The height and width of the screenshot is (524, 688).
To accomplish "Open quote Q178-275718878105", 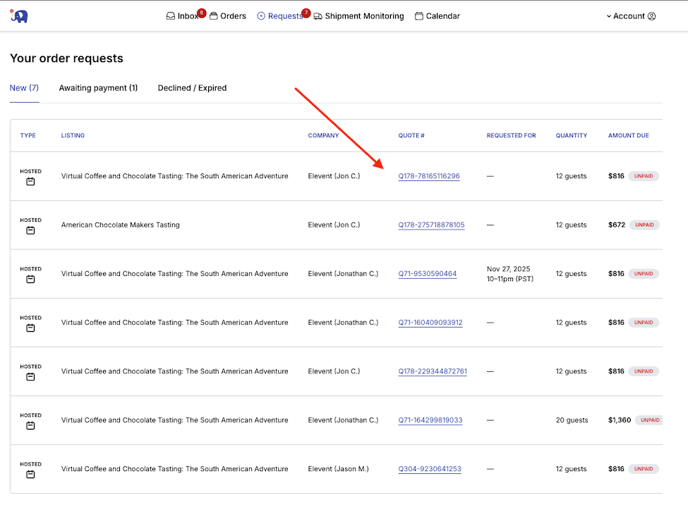I will pos(431,225).
